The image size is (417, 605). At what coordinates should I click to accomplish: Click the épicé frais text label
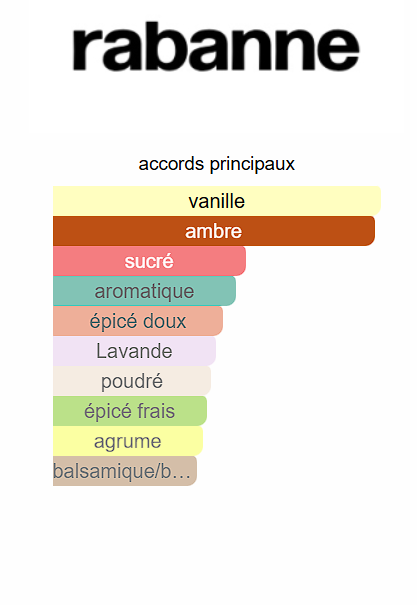pyautogui.click(x=130, y=412)
